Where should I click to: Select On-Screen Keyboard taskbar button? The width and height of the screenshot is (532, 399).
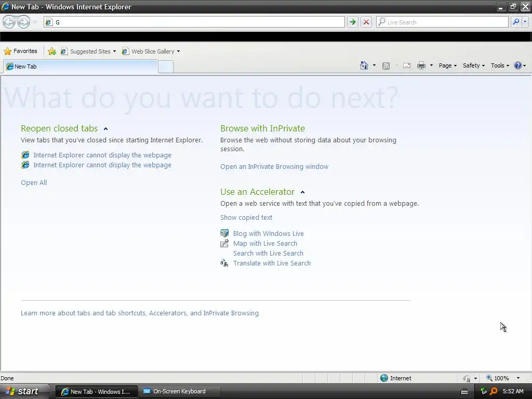point(179,392)
